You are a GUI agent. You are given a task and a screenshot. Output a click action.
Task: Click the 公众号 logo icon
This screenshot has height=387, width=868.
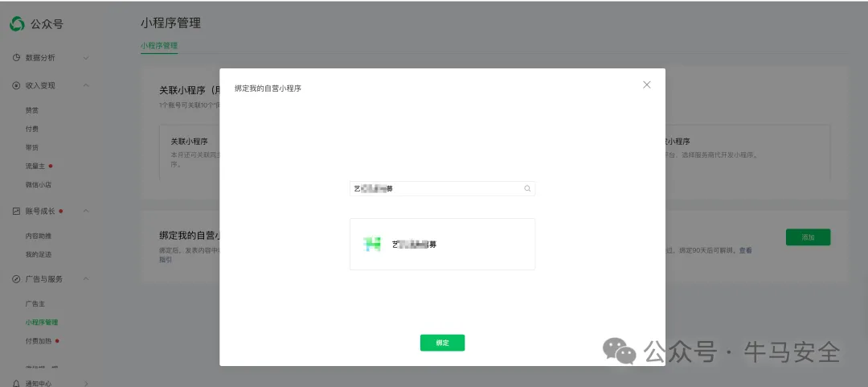click(x=17, y=24)
